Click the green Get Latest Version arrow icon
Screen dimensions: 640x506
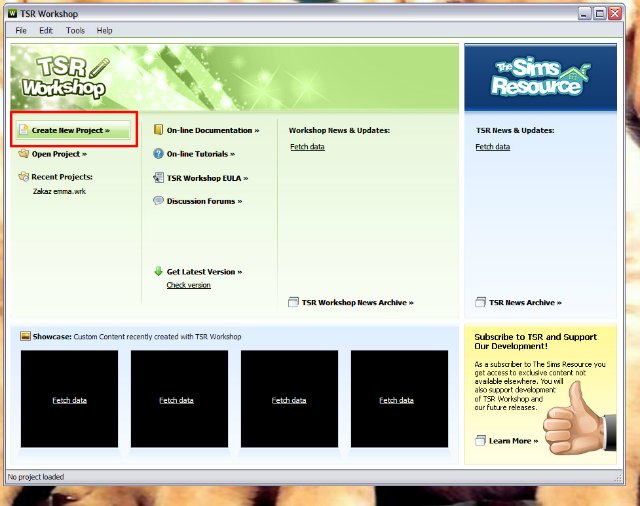point(158,271)
